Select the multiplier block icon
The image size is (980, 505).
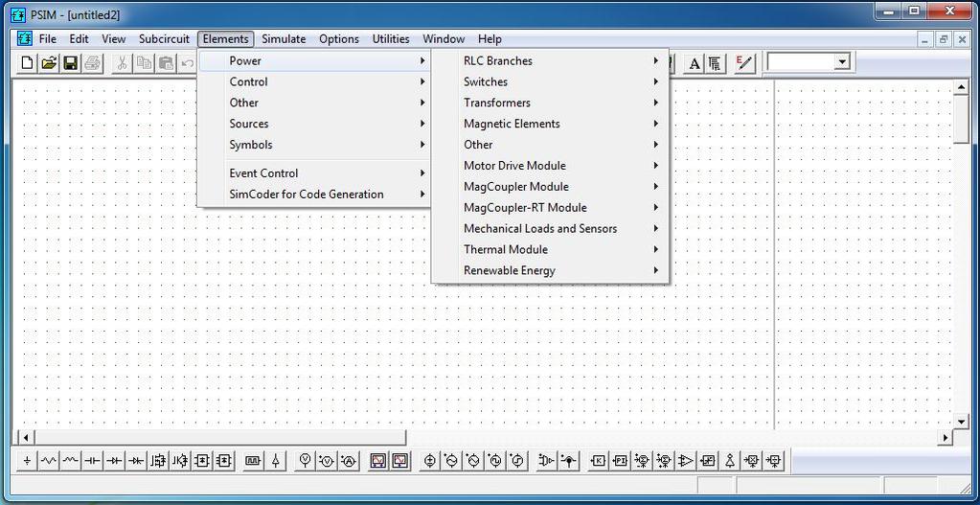tap(752, 461)
